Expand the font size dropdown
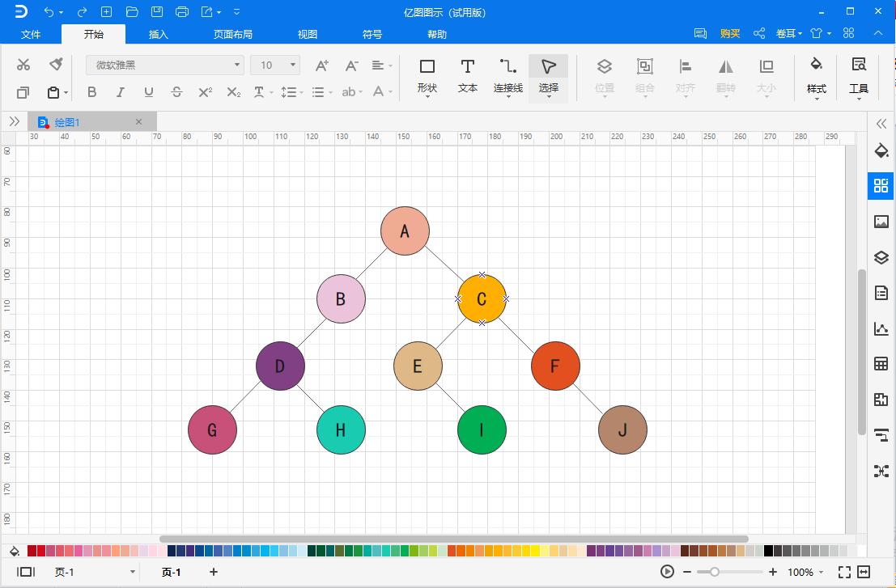Screen dimensions: 896x588 pos(292,65)
